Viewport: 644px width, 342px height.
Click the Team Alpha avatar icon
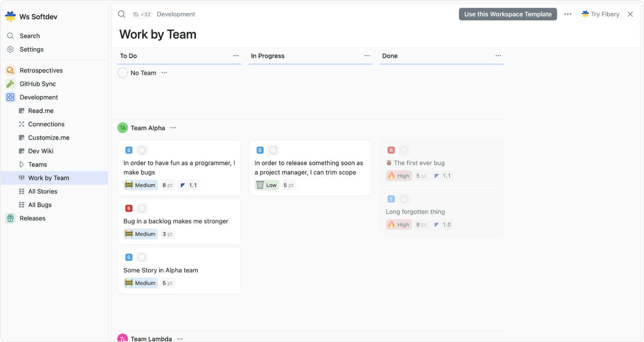point(123,128)
